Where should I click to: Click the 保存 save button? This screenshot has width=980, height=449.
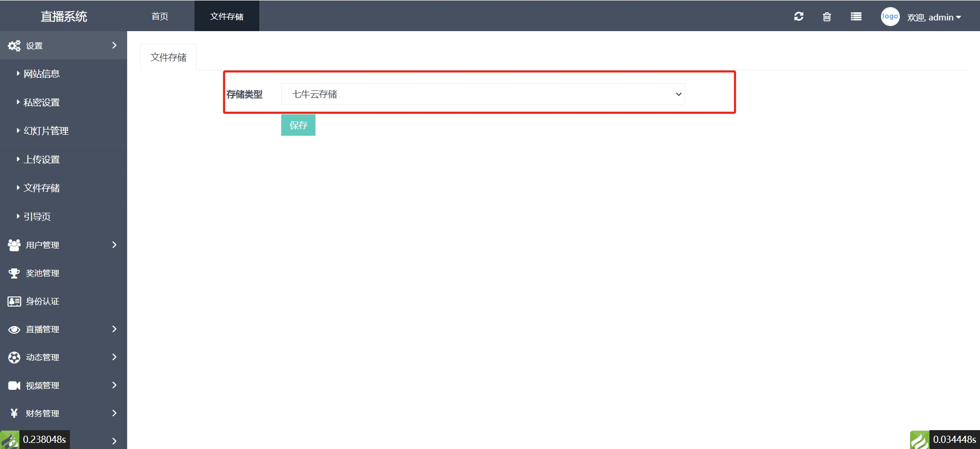(x=298, y=125)
